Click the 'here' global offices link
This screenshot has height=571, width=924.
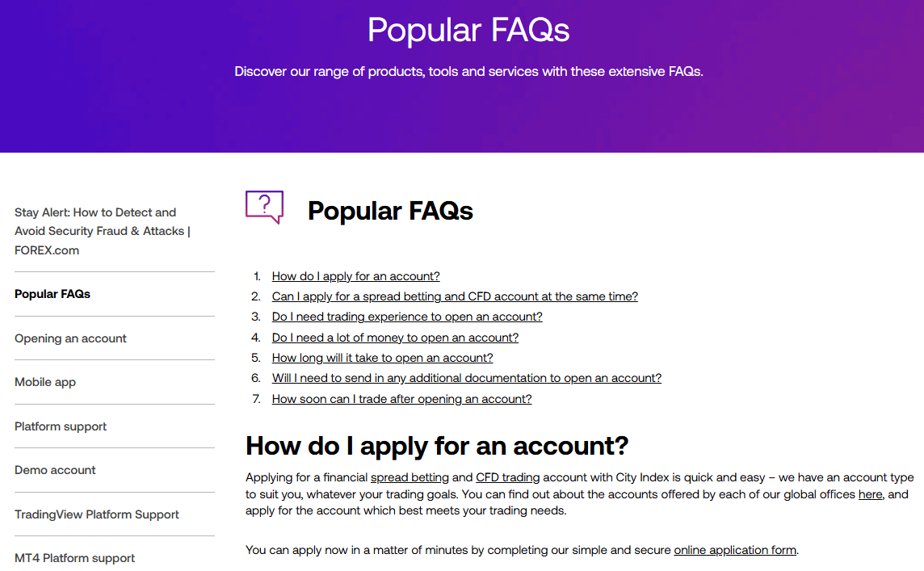pos(870,494)
